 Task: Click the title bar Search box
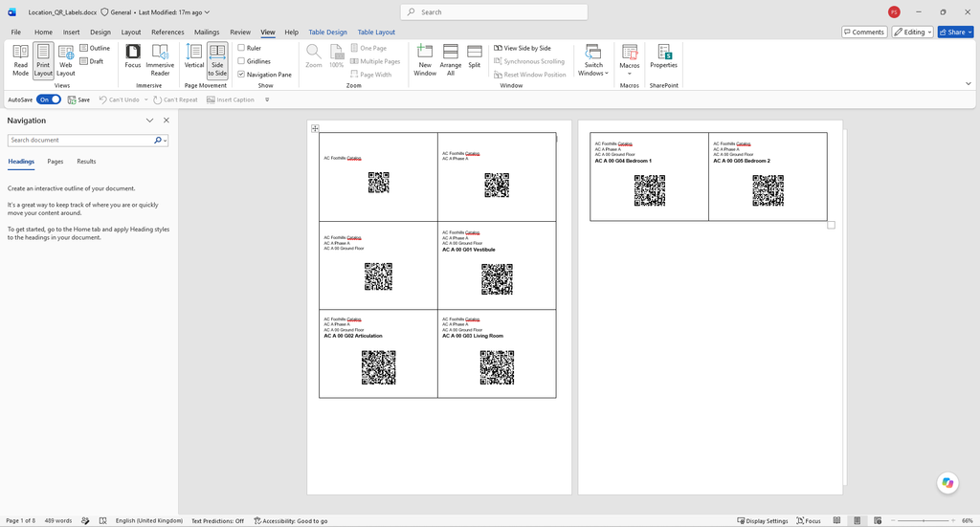pyautogui.click(x=494, y=11)
